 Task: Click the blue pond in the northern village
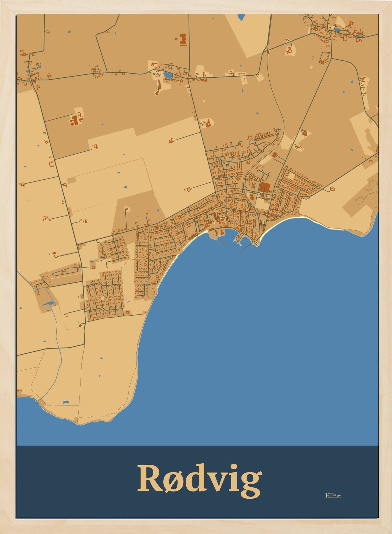tap(168, 75)
